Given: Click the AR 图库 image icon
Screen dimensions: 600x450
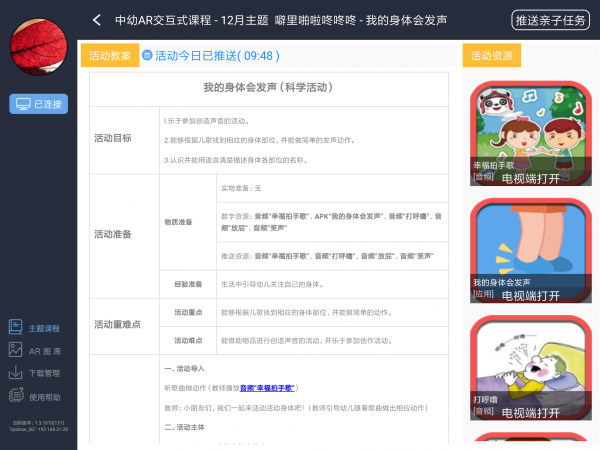Looking at the screenshot, I should (x=15, y=350).
